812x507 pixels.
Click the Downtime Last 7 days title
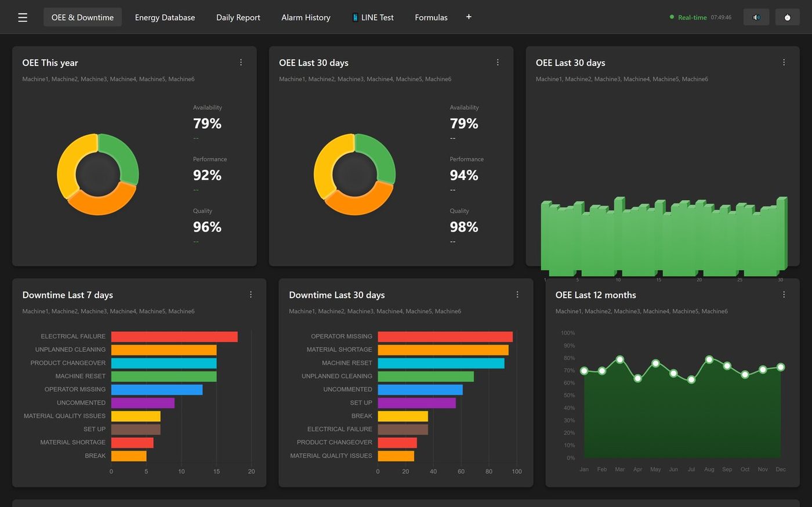(x=67, y=295)
